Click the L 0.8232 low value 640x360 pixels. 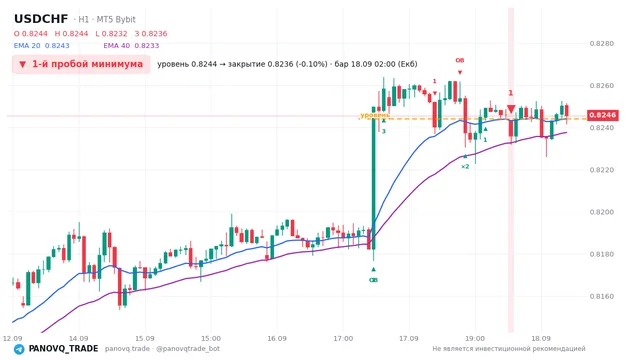coord(111,34)
